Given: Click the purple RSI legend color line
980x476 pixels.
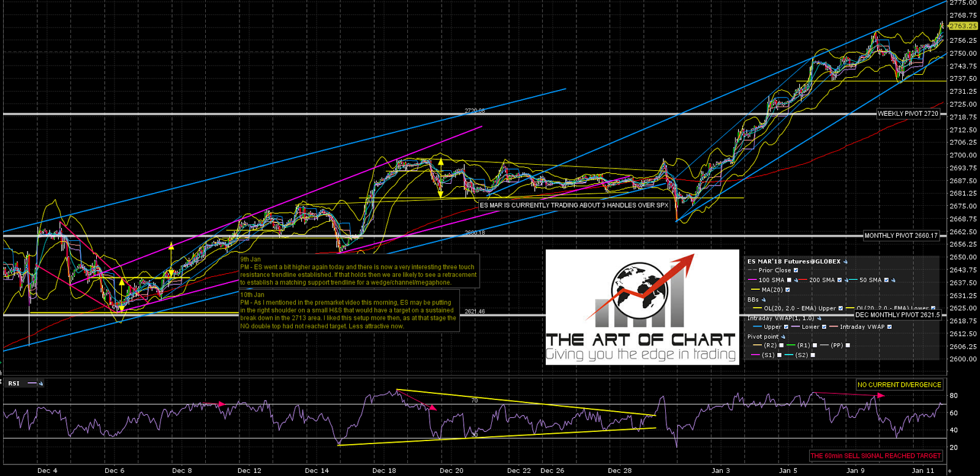Looking at the screenshot, I should (32, 383).
